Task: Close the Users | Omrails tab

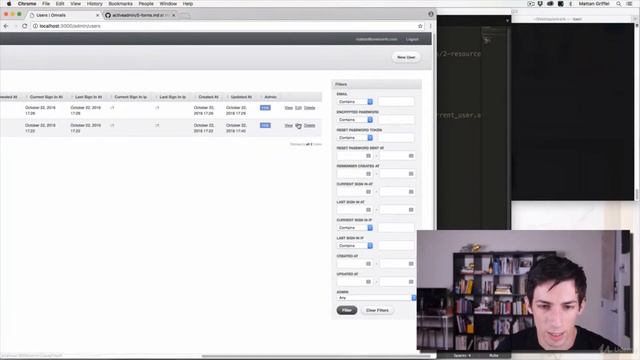Action: point(98,15)
